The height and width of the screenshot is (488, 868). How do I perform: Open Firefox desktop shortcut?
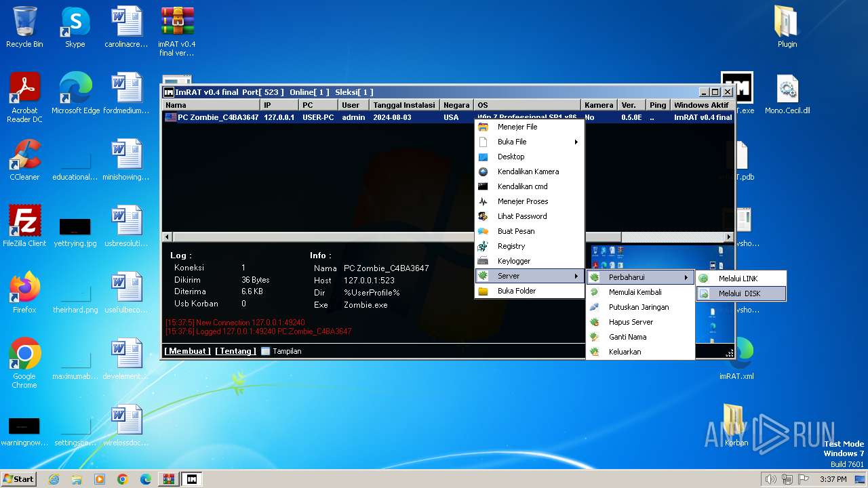pyautogui.click(x=24, y=293)
